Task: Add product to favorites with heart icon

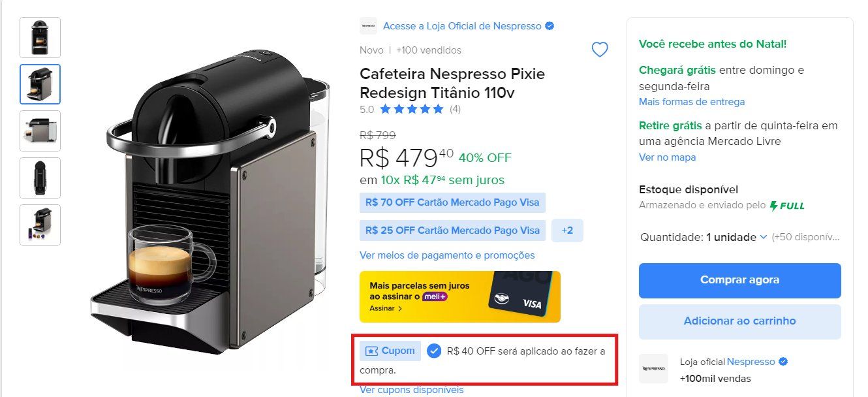Action: 599,50
